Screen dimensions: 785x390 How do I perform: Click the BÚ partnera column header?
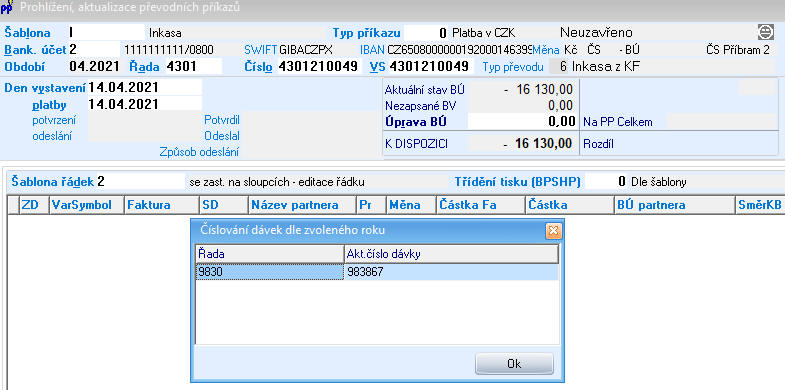[674, 205]
